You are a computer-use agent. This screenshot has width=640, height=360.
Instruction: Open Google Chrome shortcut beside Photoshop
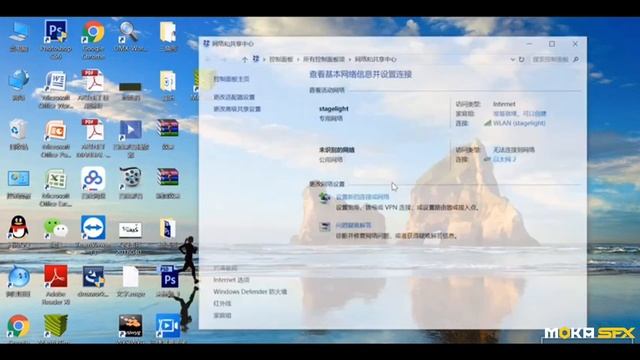coord(93,32)
